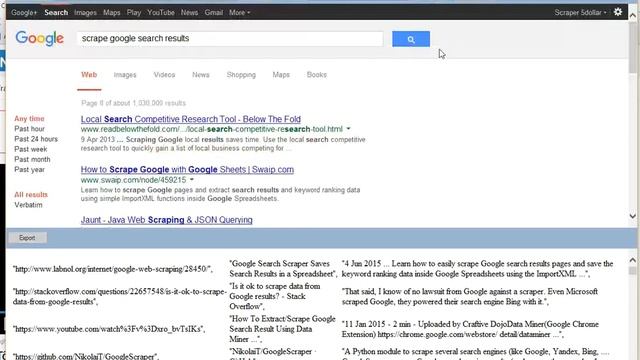Switch to the Books results tab
Image resolution: width=640 pixels, height=360 pixels.
[317, 75]
